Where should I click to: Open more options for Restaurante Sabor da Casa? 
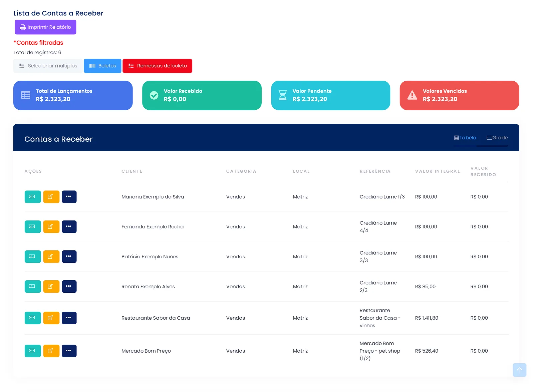69,318
